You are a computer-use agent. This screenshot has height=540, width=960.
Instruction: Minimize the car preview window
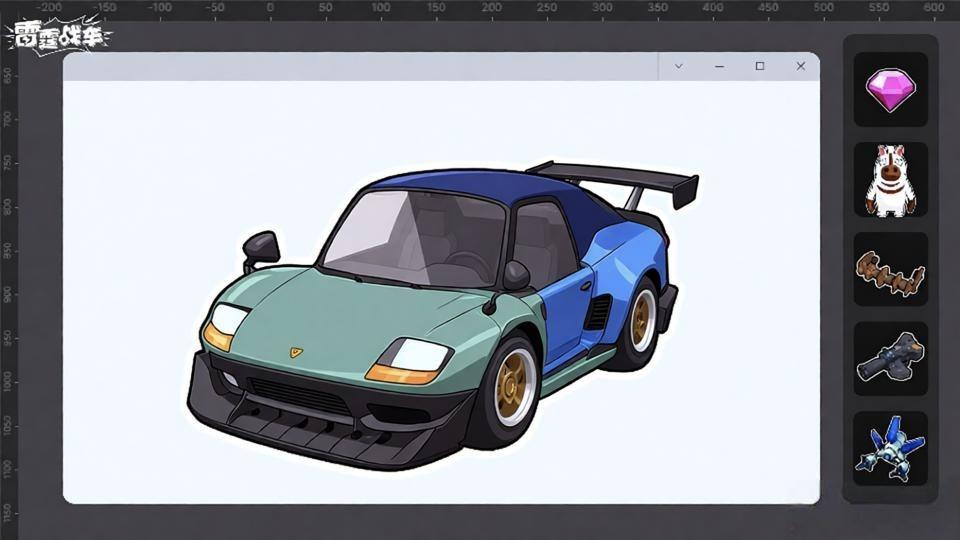pyautogui.click(x=719, y=66)
